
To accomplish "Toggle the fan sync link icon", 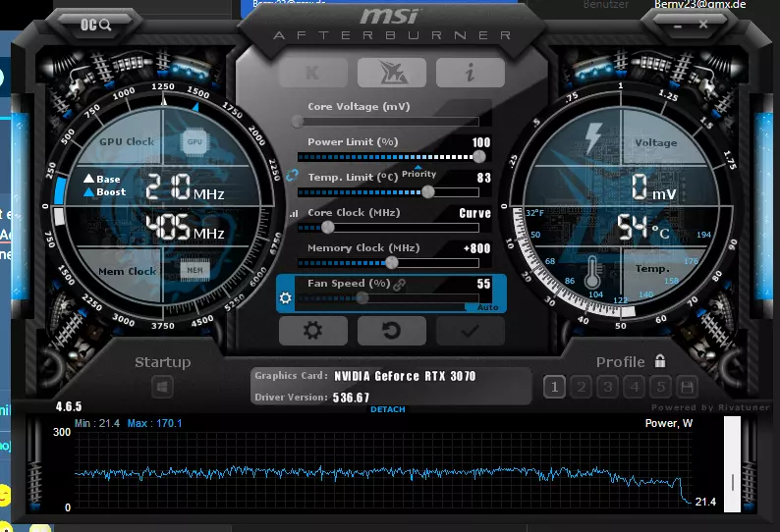I will pos(400,285).
